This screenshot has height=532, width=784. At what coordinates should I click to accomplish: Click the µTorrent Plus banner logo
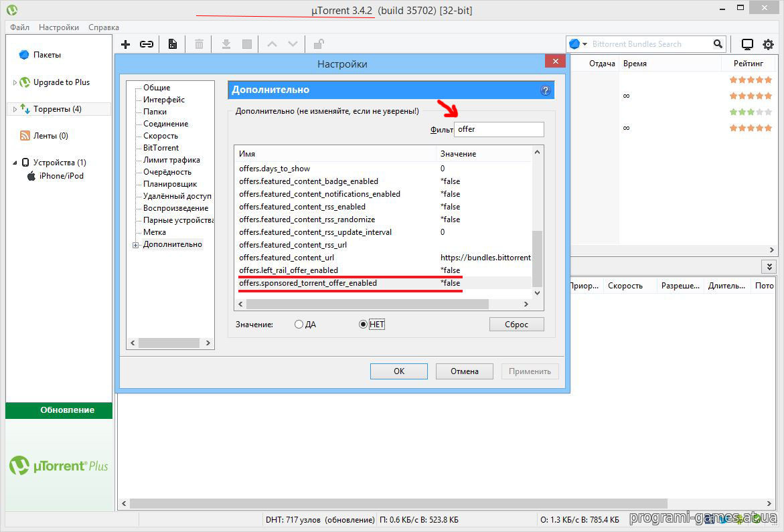tap(58, 466)
